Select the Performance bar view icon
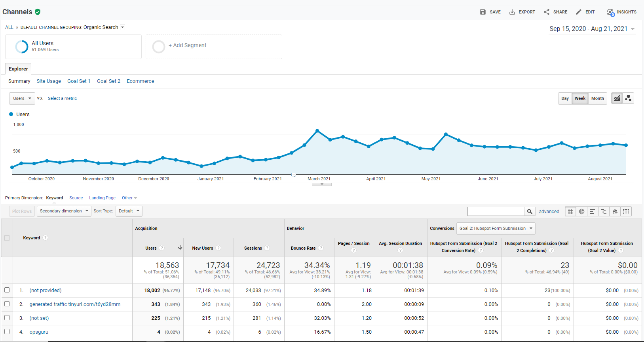Image resolution: width=644 pixels, height=342 pixels. point(593,212)
